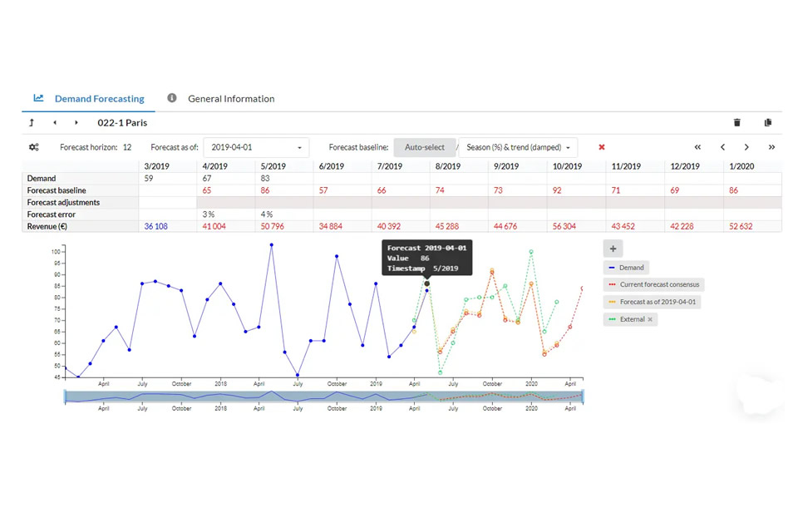This screenshot has width=798, height=532.
Task: Open forecast settings gears icon
Action: point(34,147)
